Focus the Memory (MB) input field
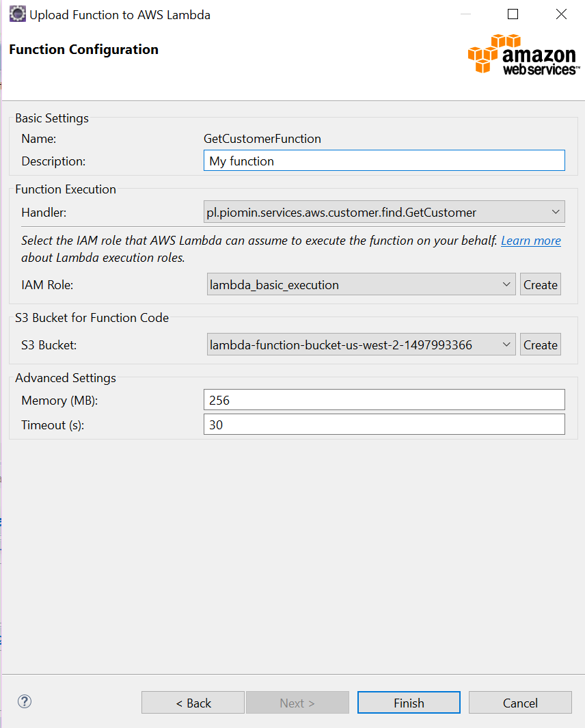 click(384, 400)
